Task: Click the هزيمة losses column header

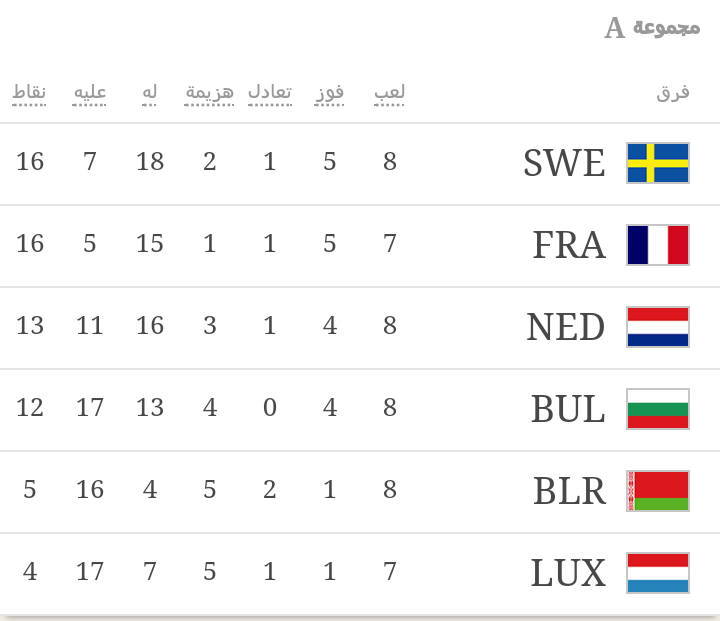Action: click(x=210, y=93)
